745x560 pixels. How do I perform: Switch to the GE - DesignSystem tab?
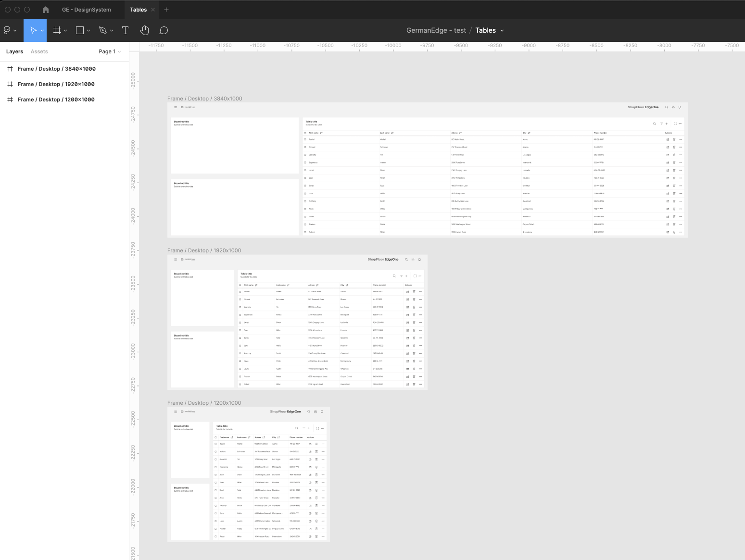[x=86, y=10]
